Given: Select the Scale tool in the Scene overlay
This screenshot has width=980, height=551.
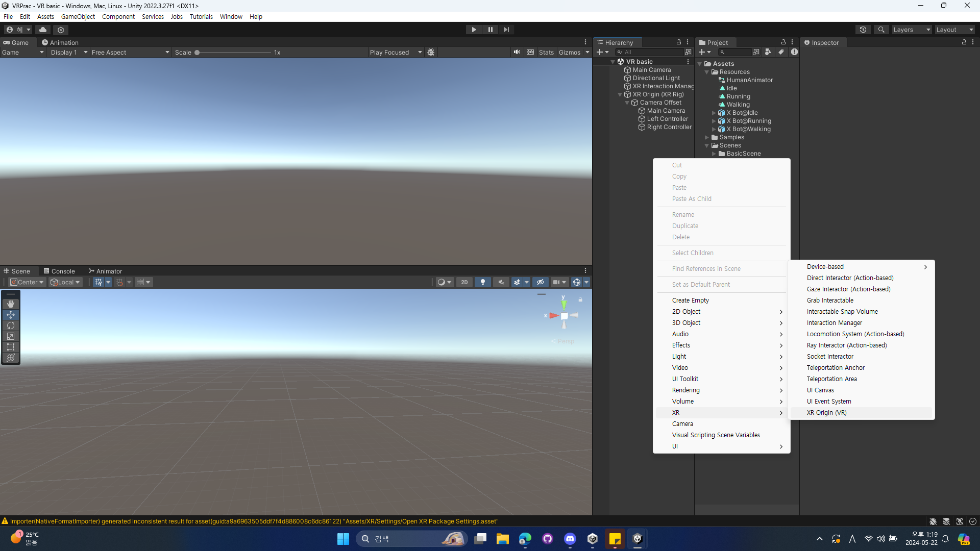Looking at the screenshot, I should click(x=11, y=336).
